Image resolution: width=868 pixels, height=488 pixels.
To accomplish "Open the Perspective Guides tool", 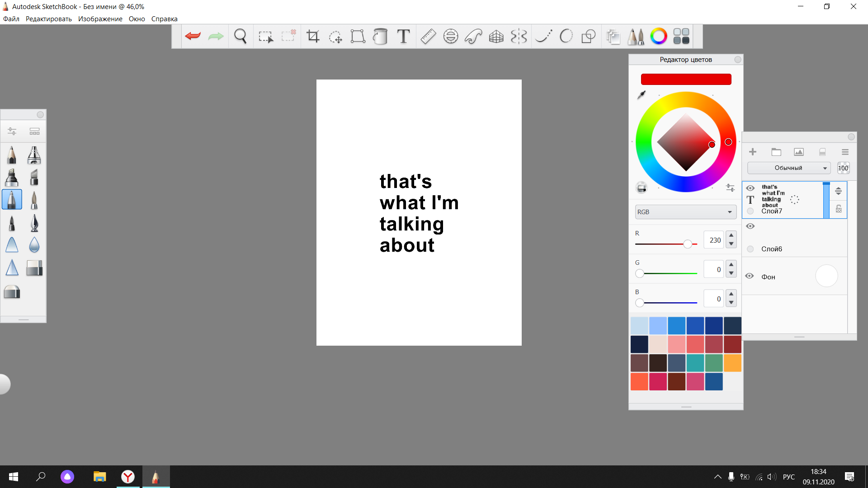I will click(496, 36).
